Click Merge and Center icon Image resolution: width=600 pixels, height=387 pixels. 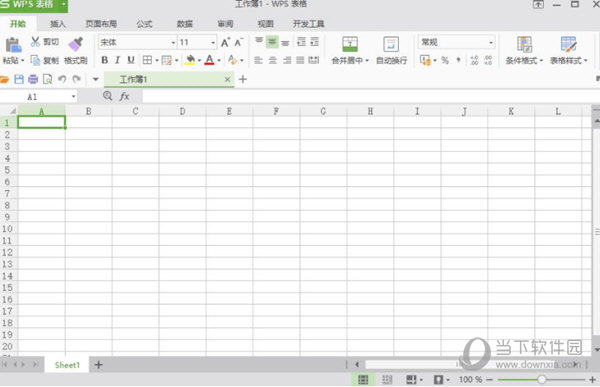point(350,44)
